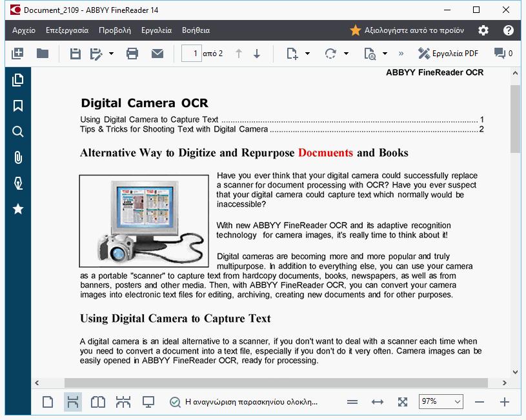This screenshot has width=526, height=420.
Task: Email the document via envelope icon
Action: tap(157, 54)
